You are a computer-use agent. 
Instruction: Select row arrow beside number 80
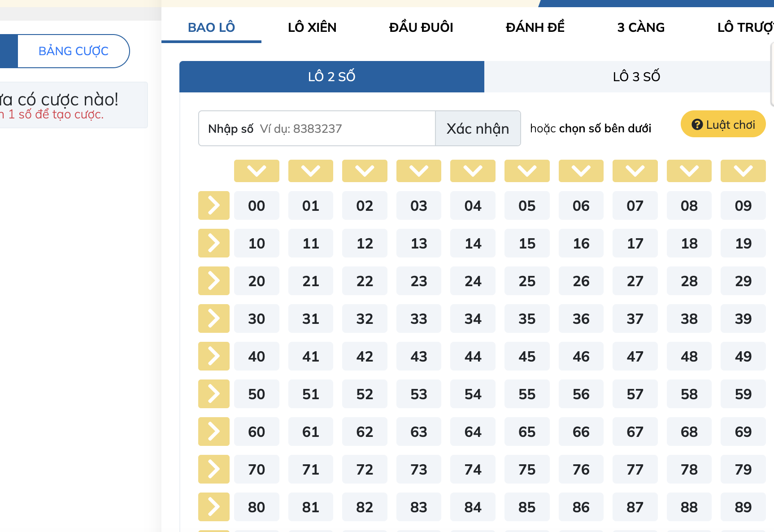[214, 507]
